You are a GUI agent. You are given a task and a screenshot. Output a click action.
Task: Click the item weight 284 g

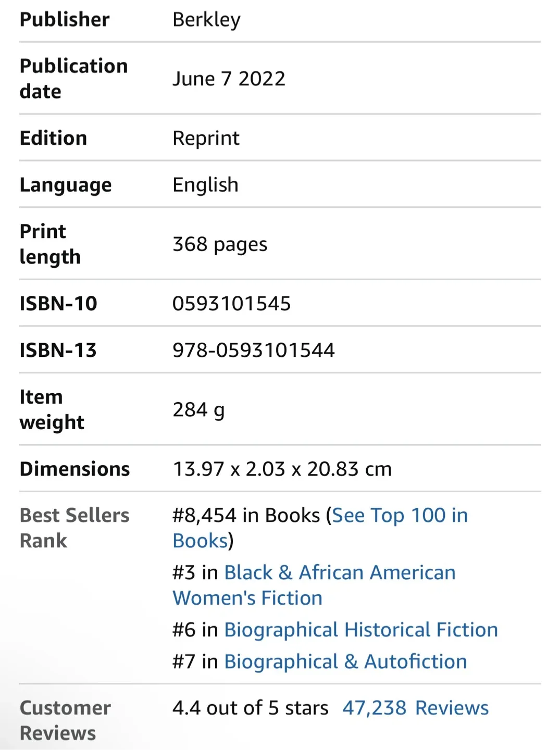click(198, 410)
